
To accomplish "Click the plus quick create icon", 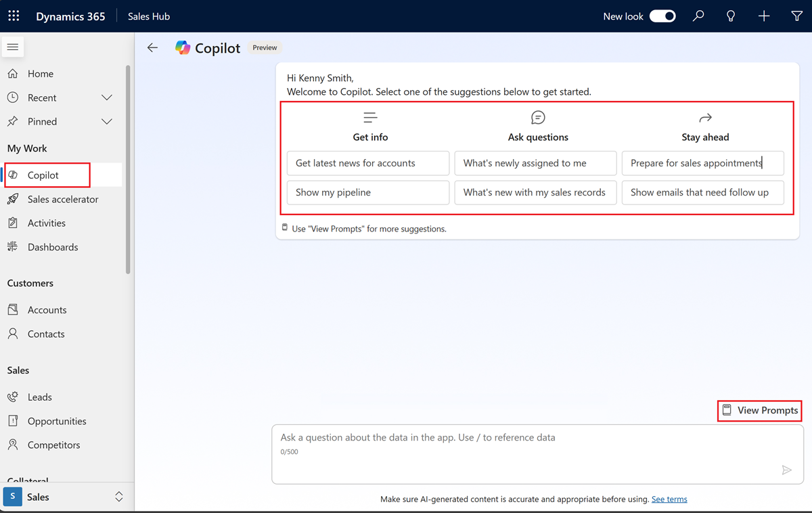I will 764,16.
